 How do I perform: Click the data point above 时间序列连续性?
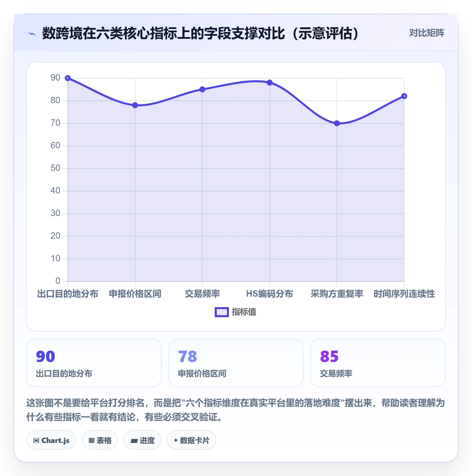pyautogui.click(x=404, y=96)
